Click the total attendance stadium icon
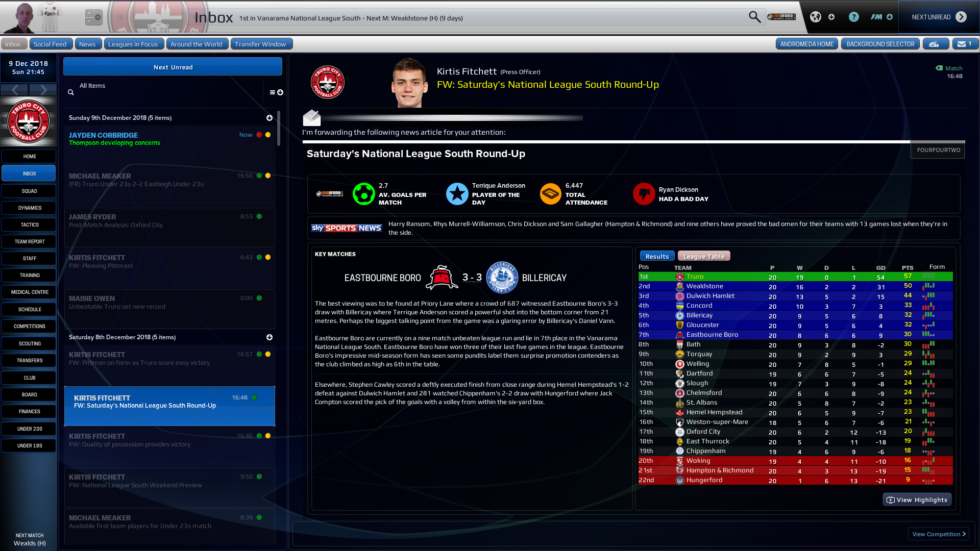The image size is (980, 551). 550,194
